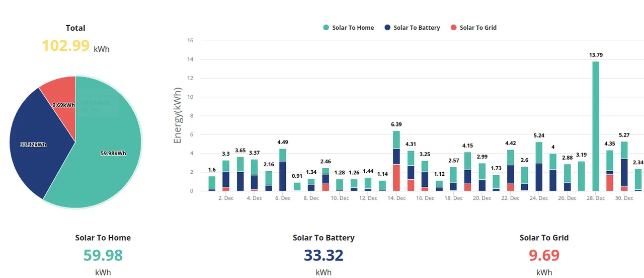
Task: Click the 13.79 kWh bar for 28 Dec
Action: 596,126
